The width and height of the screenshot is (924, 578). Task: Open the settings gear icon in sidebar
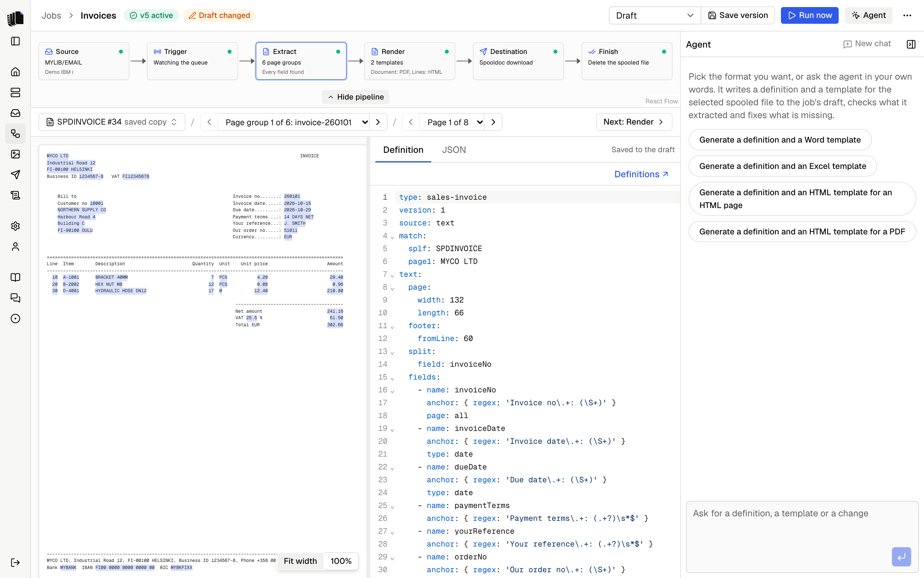(15, 226)
